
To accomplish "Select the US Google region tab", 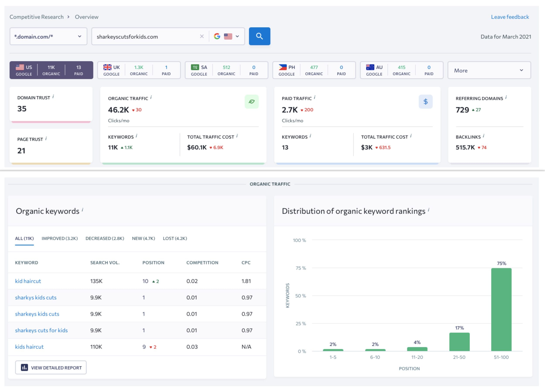I will point(51,70).
